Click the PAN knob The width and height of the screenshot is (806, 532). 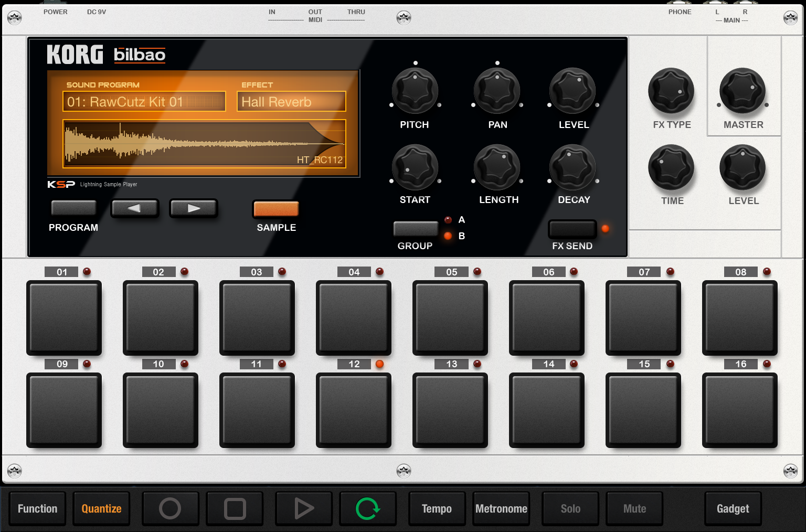(x=497, y=90)
